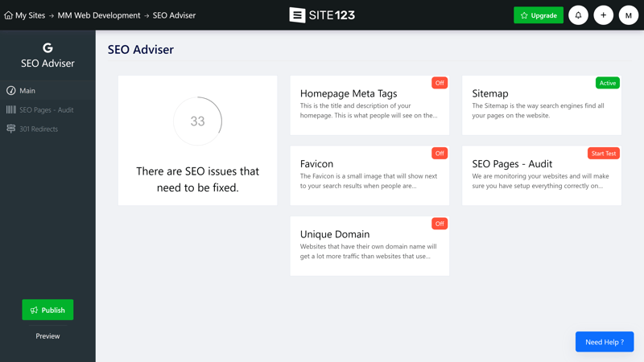Screen dimensions: 644x362
Task: Click the Active badge on Sitemap
Action: click(x=608, y=83)
